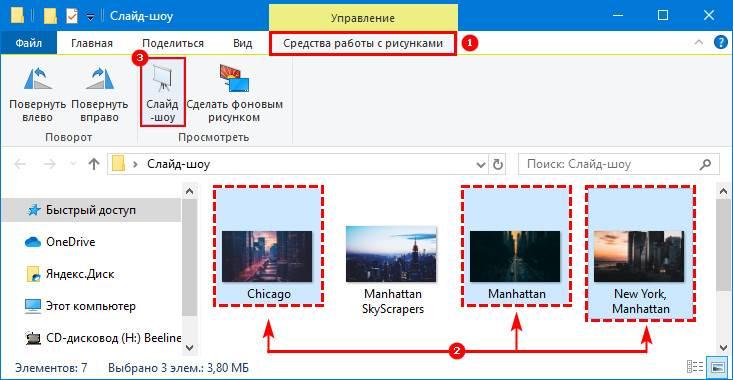
Task: Close the Слайд-шоу window
Action: point(709,15)
